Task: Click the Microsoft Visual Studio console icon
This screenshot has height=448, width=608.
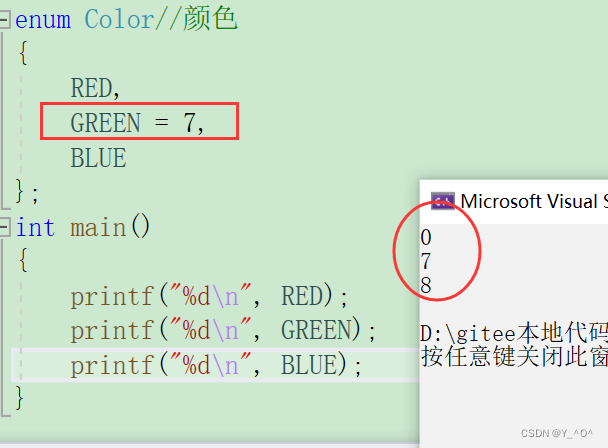Action: pos(443,201)
